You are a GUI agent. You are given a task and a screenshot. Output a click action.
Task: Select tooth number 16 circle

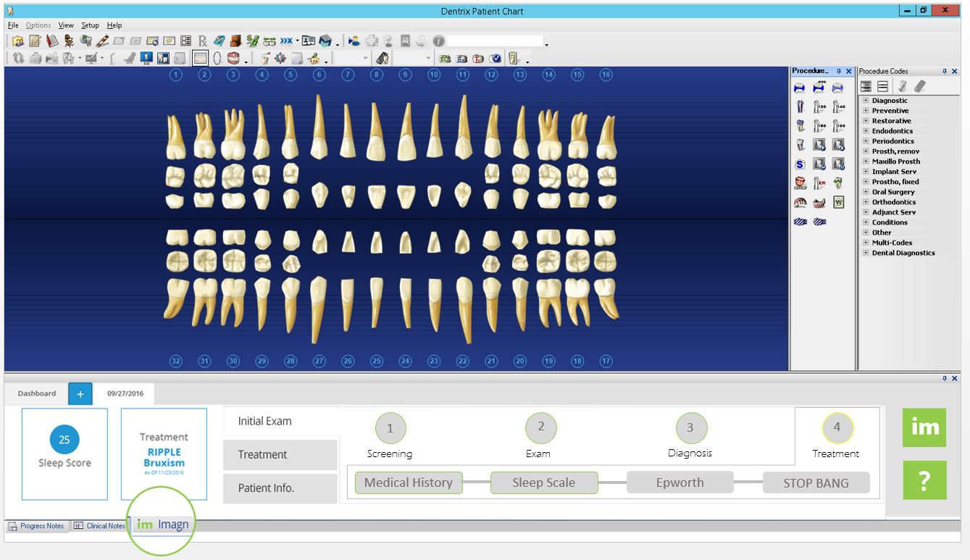[x=606, y=74]
